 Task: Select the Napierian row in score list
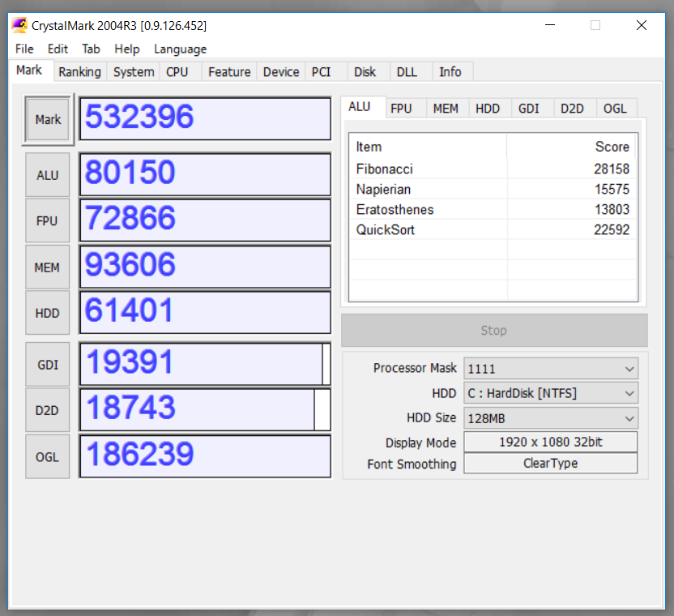coord(493,189)
